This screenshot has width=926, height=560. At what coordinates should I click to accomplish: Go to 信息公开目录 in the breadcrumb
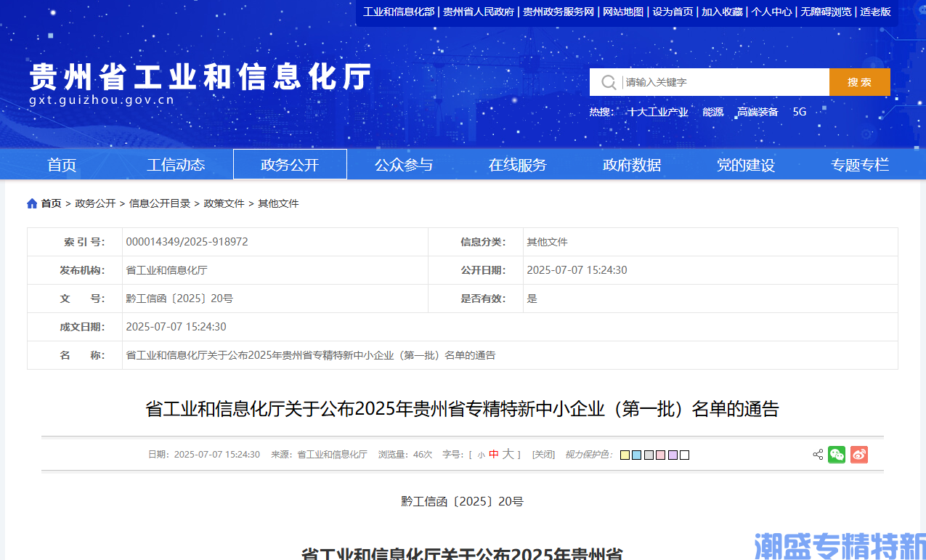(x=160, y=203)
